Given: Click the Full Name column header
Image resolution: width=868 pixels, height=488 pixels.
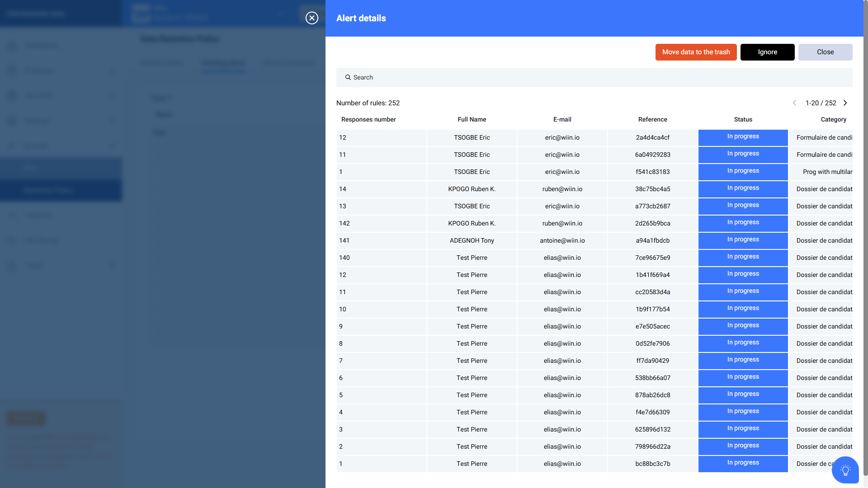Looking at the screenshot, I should pos(472,119).
